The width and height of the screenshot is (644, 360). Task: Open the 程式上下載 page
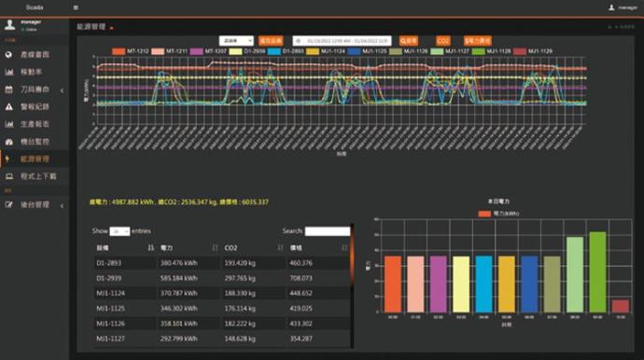pos(38,176)
